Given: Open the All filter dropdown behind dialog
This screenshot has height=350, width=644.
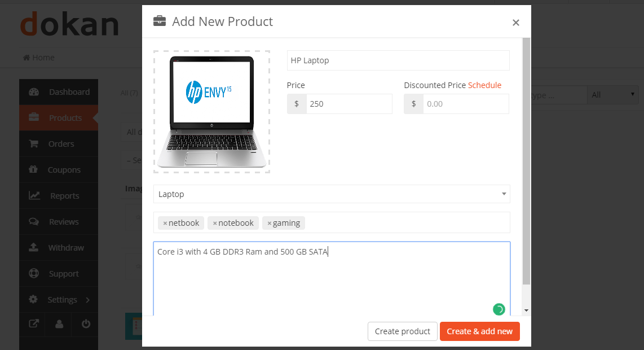Looking at the screenshot, I should (x=613, y=95).
